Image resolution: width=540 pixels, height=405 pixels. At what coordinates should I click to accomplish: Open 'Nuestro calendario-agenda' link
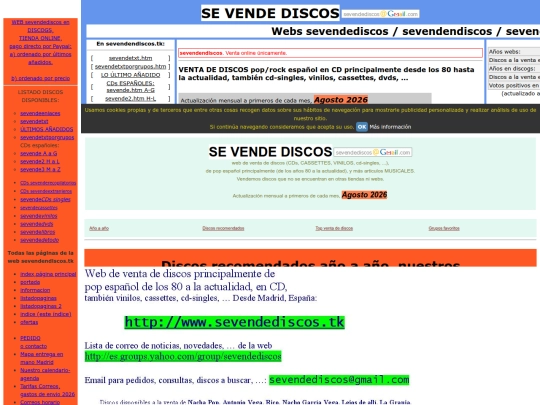click(45, 374)
